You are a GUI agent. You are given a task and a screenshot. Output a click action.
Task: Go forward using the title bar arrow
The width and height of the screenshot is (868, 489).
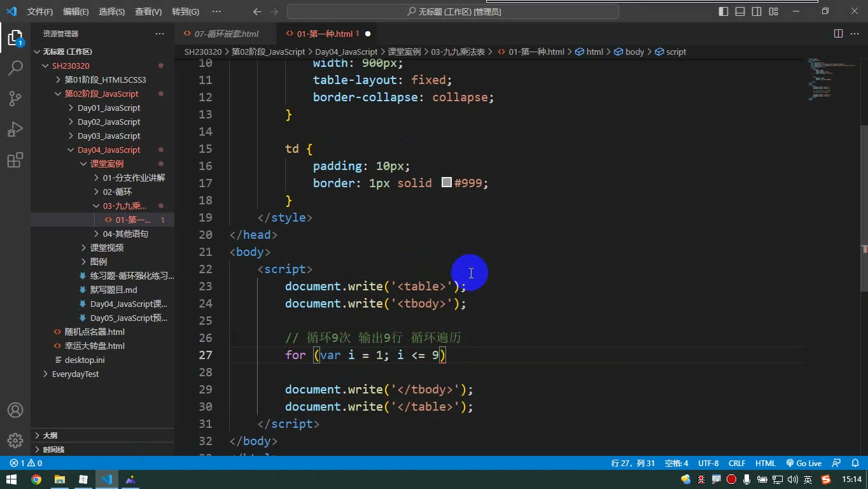click(x=274, y=11)
